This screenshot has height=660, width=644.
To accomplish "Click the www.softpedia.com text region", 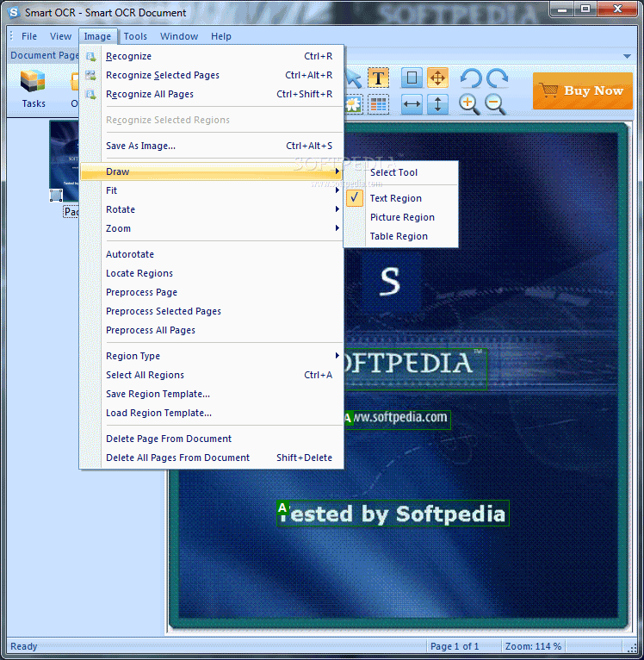I will coord(398,420).
